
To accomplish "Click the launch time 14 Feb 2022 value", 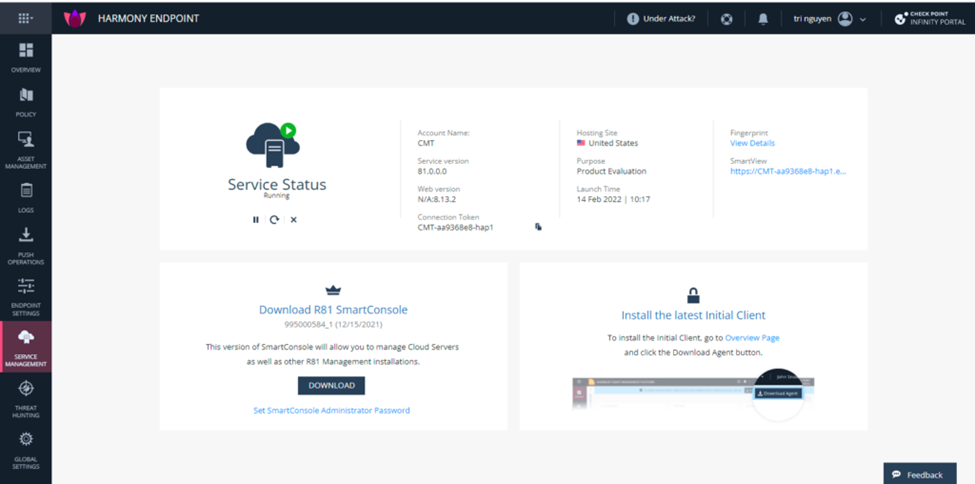I will (613, 199).
